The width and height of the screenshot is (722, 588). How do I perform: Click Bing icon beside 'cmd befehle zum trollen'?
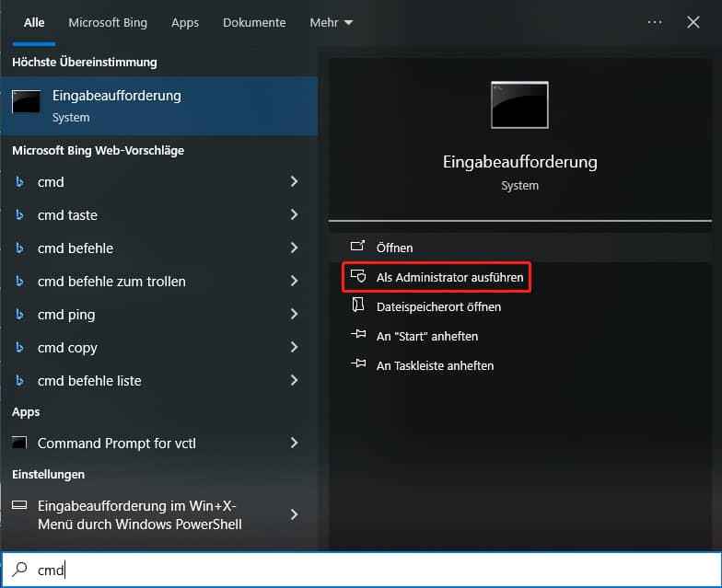(x=19, y=282)
